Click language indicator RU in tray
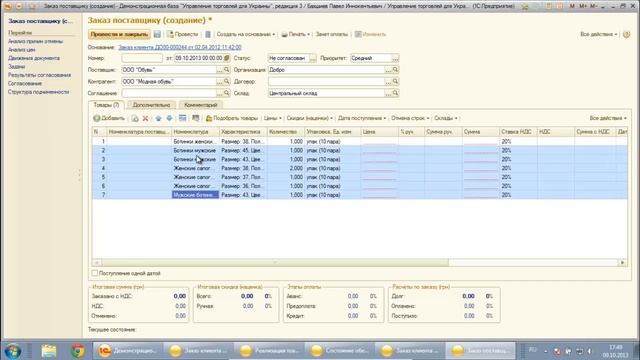This screenshot has height=360, width=640. tap(532, 350)
